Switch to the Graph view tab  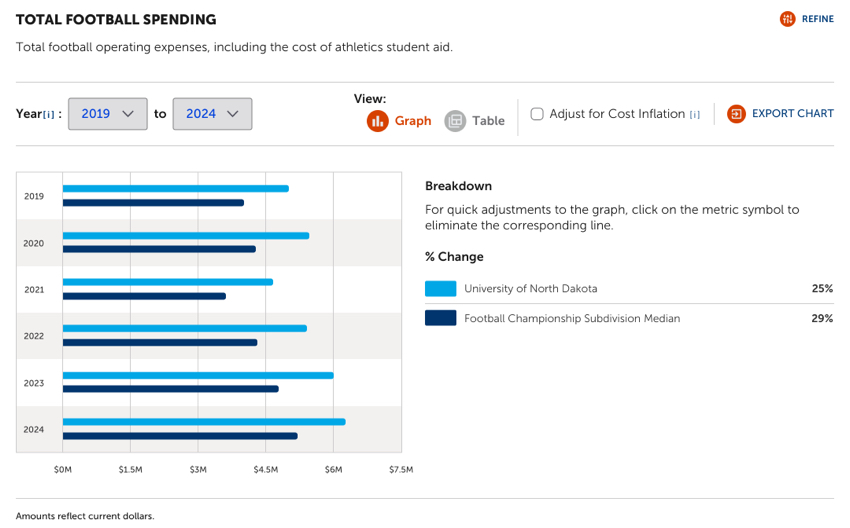413,121
